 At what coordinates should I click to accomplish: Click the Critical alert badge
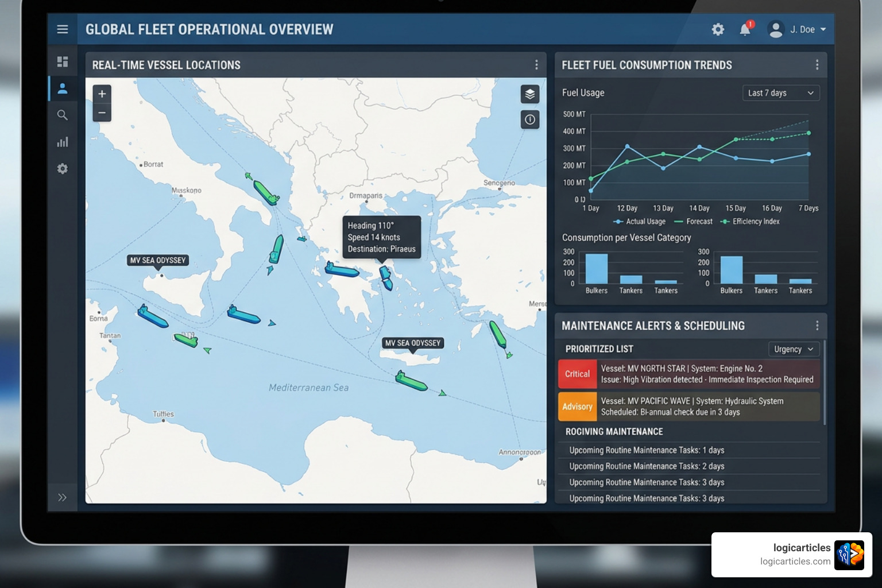tap(577, 374)
